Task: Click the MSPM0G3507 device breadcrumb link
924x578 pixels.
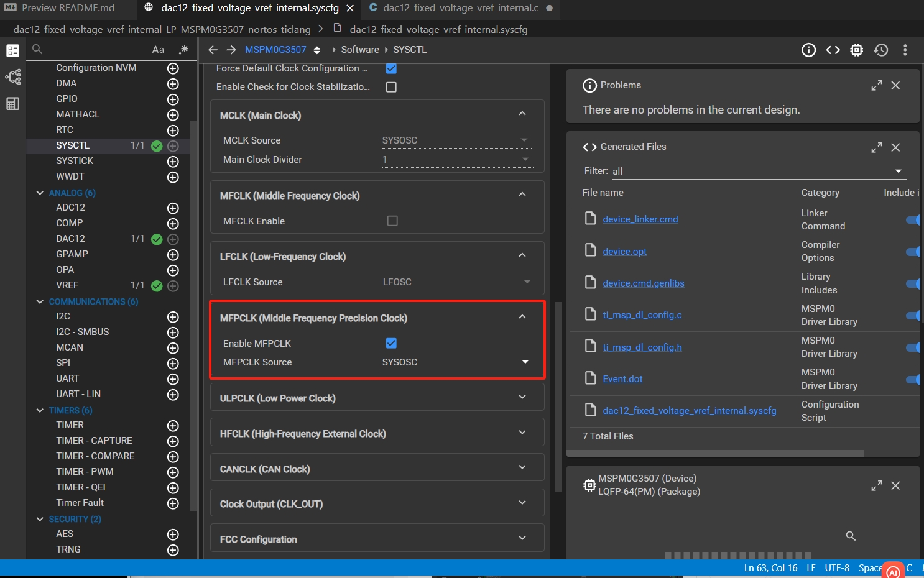Action: [x=275, y=50]
